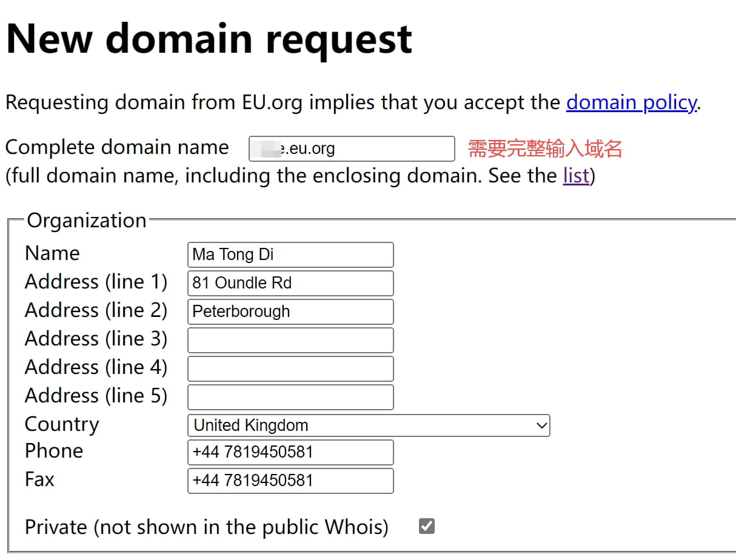Open the Country dropdown

(x=368, y=425)
